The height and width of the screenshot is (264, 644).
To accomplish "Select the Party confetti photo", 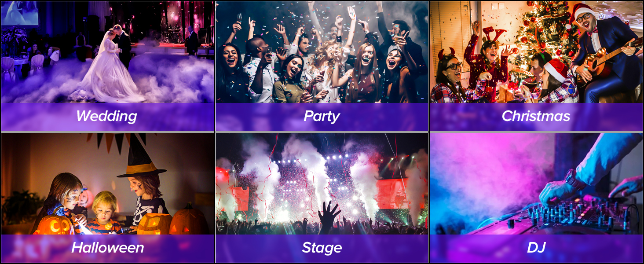I will click(x=322, y=52).
